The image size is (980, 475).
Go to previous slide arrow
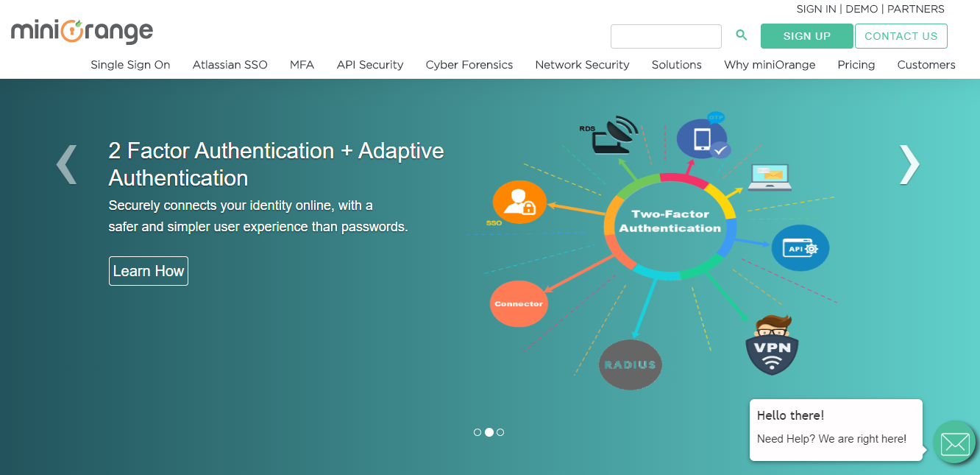tap(67, 163)
